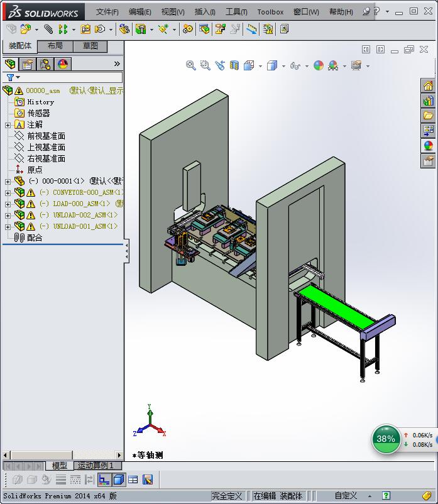The height and width of the screenshot is (504, 438).
Task: Select the Zoom to Area tool
Action: (205, 65)
